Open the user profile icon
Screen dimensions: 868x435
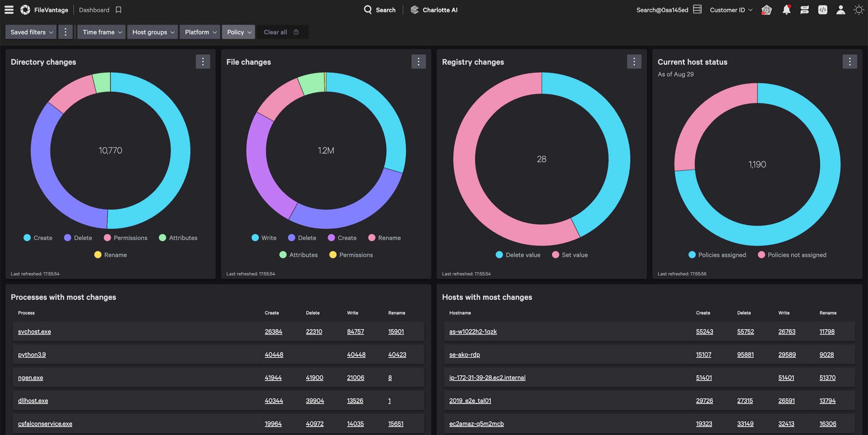click(x=840, y=10)
